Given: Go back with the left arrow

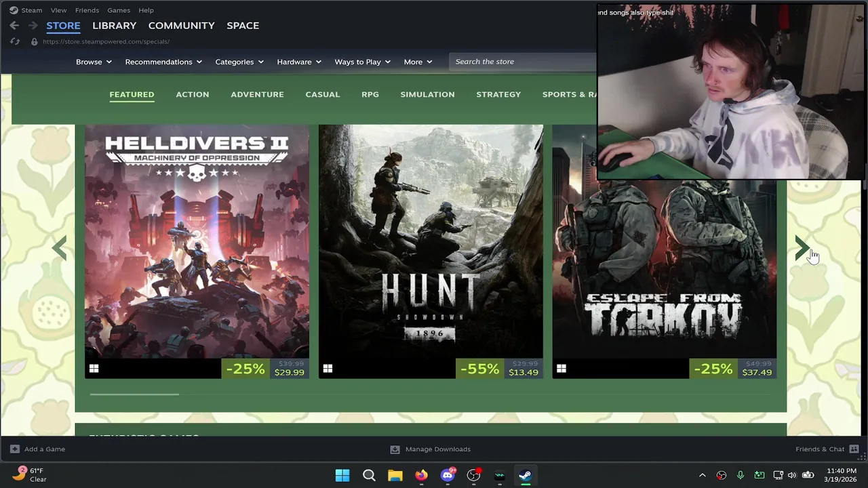Looking at the screenshot, I should (x=14, y=26).
